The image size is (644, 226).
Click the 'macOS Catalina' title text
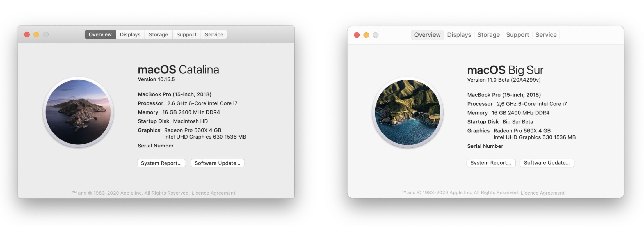pyautogui.click(x=178, y=70)
